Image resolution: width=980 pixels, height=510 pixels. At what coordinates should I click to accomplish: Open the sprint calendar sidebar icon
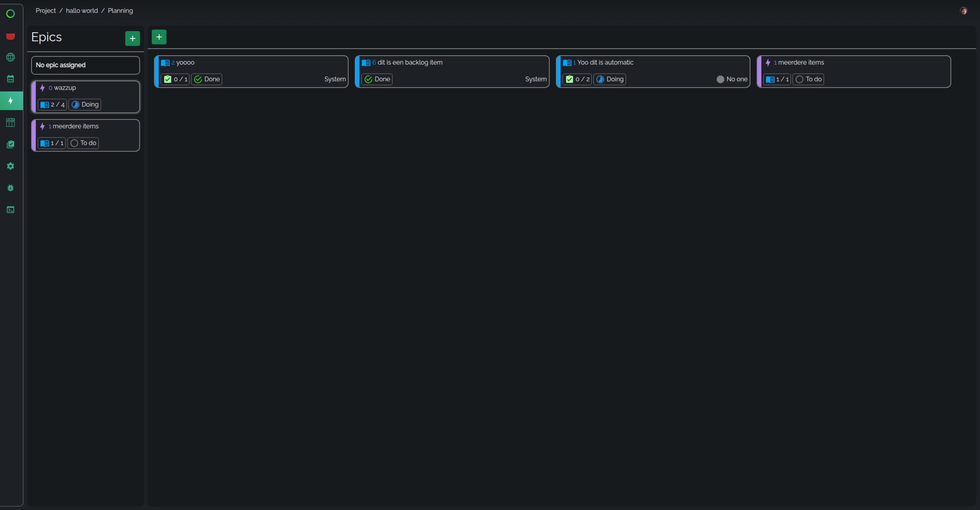(11, 79)
